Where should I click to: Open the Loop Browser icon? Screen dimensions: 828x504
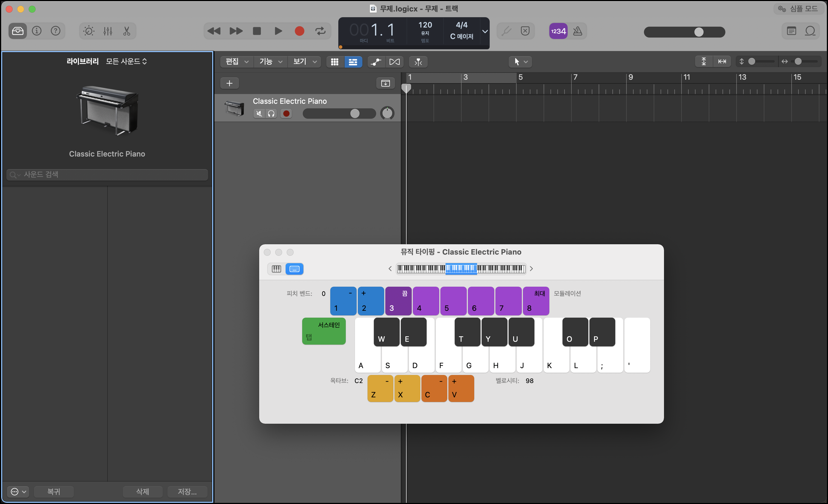[810, 31]
